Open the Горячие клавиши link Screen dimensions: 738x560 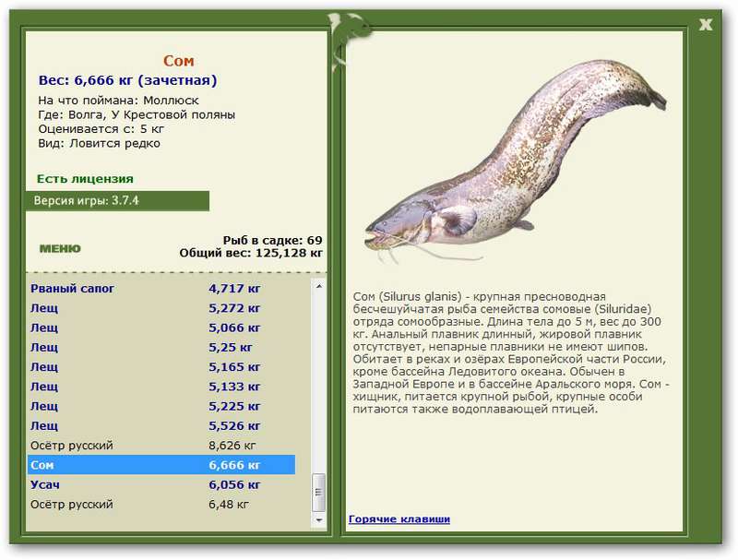click(399, 518)
